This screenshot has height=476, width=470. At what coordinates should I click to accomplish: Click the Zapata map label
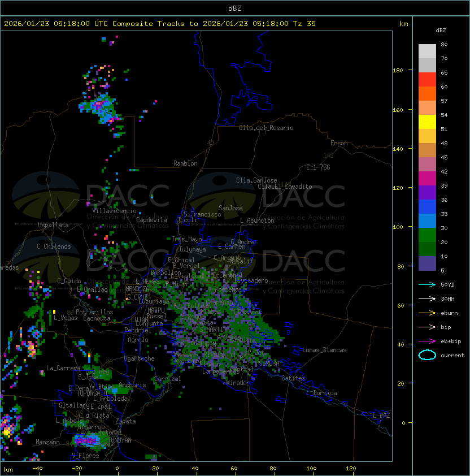point(125,421)
